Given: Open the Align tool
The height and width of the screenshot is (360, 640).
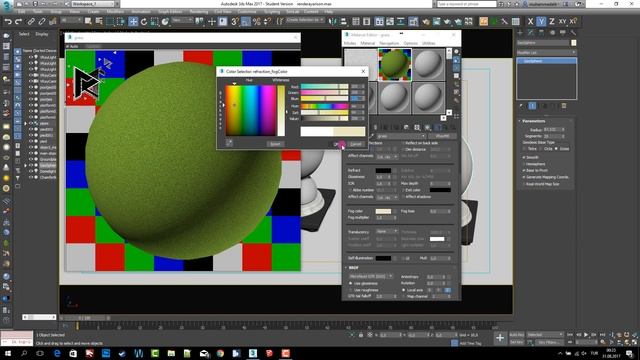Looking at the screenshot, I should click(344, 22).
